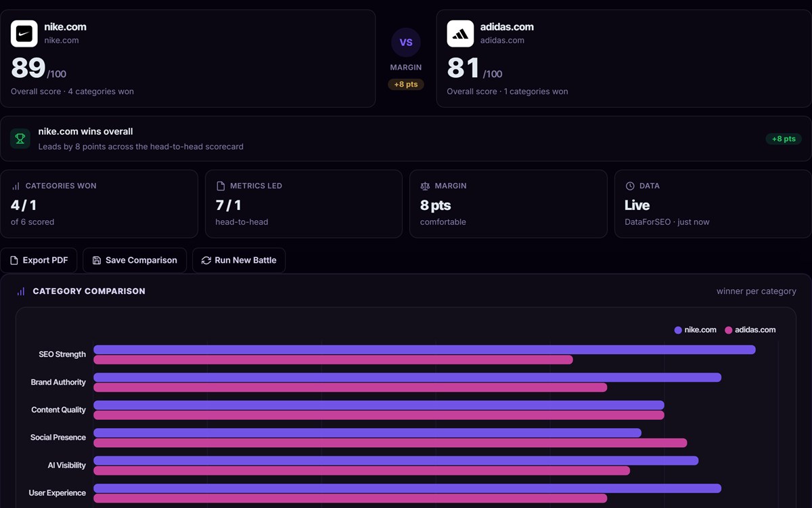This screenshot has height=508, width=812.
Task: Click the adidas.com card title
Action: pyautogui.click(x=507, y=27)
